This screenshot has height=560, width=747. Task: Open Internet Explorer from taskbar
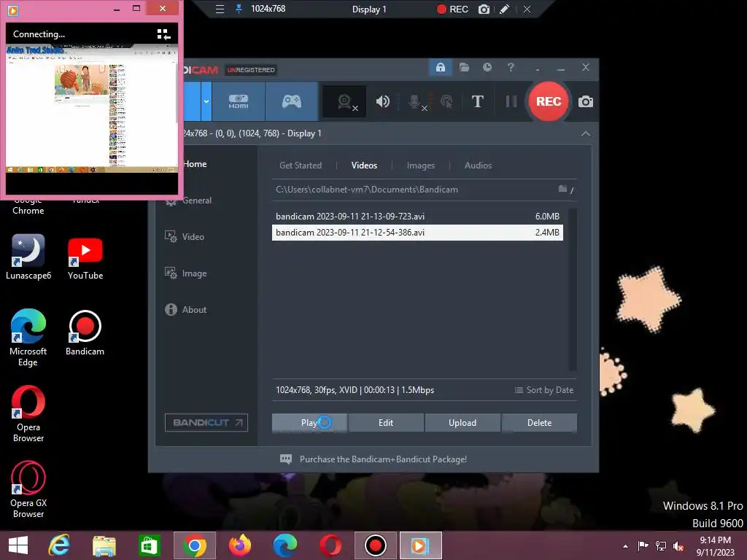point(59,545)
